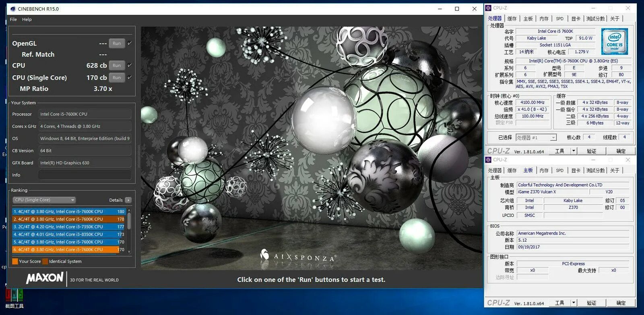Select ranking row 6 highlighted orange
The image size is (644, 315).
click(x=69, y=249)
